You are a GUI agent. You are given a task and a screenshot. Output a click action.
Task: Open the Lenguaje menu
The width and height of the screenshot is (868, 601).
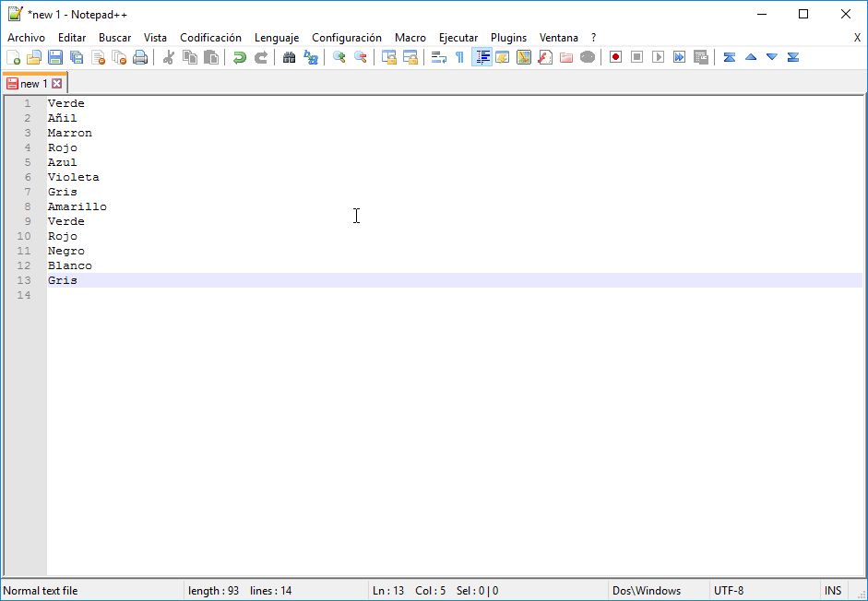pyautogui.click(x=277, y=38)
